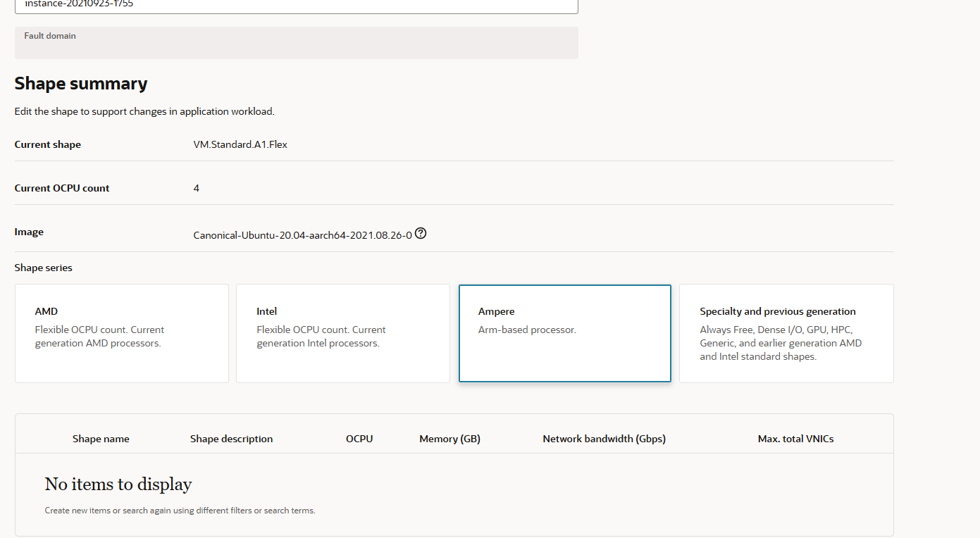Click the Canonical-Ubuntu-20.04-aarch64 image name

point(303,235)
